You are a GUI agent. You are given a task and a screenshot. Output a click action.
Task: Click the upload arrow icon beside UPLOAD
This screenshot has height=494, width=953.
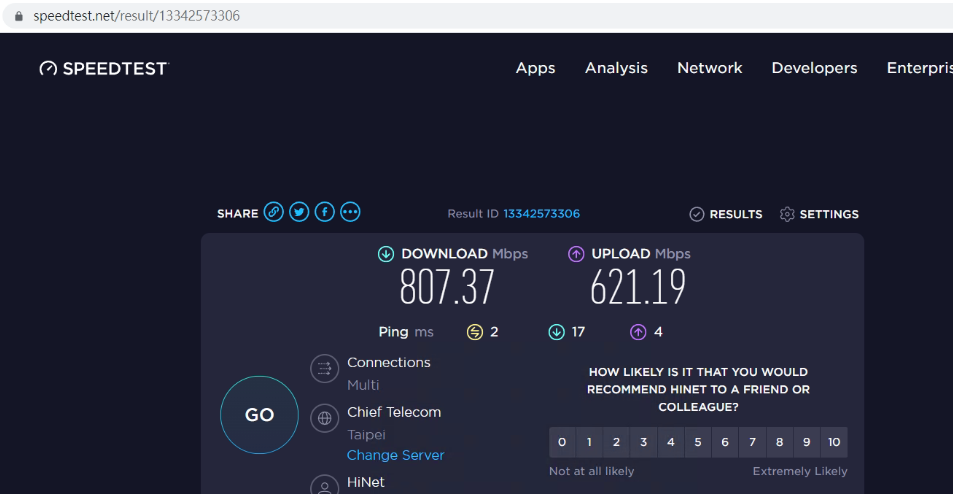coord(576,254)
